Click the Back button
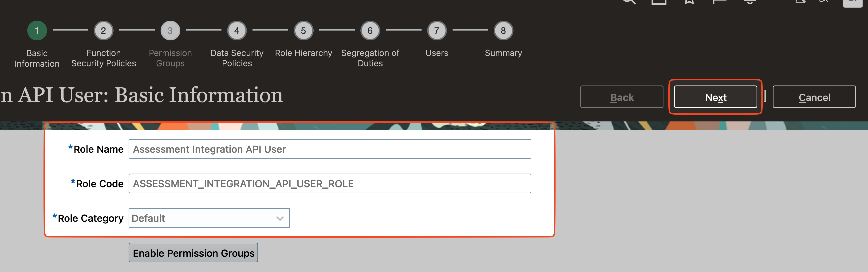Screen dimensions: 868x272 pos(622,97)
